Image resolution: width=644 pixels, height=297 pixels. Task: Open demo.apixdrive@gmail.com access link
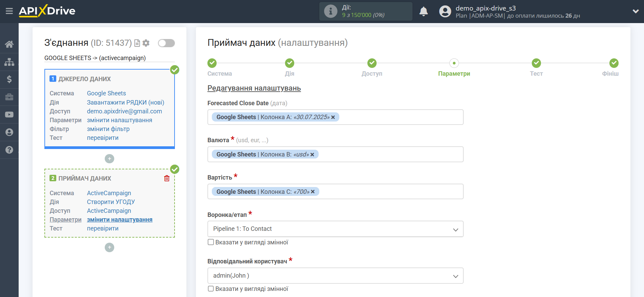point(124,111)
